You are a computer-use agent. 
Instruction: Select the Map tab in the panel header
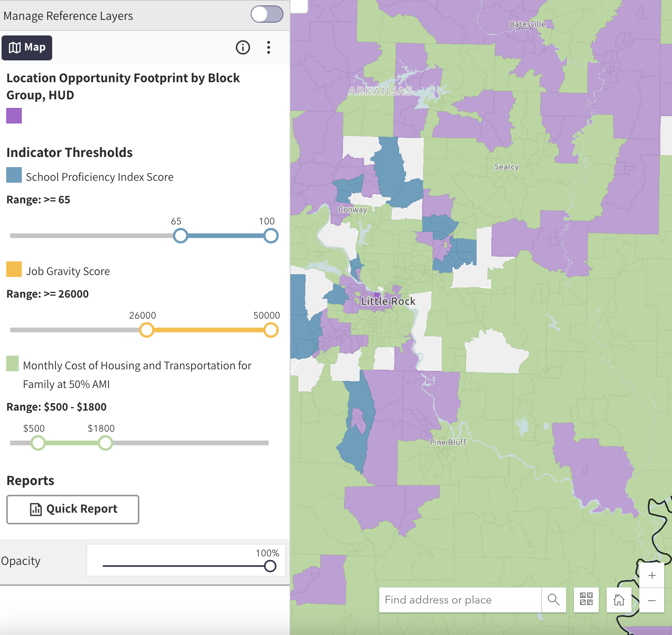click(27, 48)
